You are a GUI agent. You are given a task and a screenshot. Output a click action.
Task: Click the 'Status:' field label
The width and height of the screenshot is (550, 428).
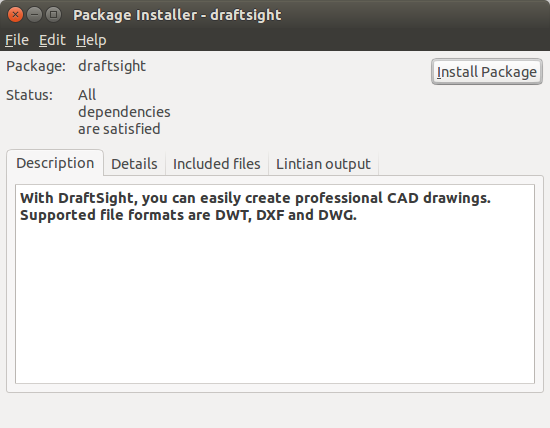pos(29,95)
